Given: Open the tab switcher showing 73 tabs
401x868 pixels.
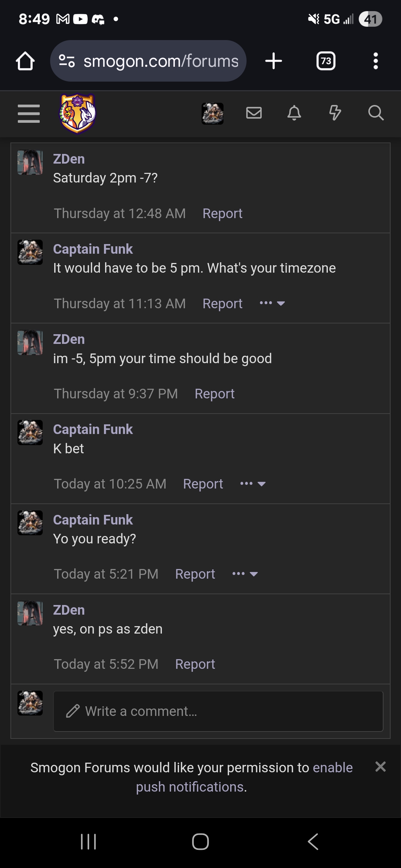Looking at the screenshot, I should pyautogui.click(x=326, y=61).
